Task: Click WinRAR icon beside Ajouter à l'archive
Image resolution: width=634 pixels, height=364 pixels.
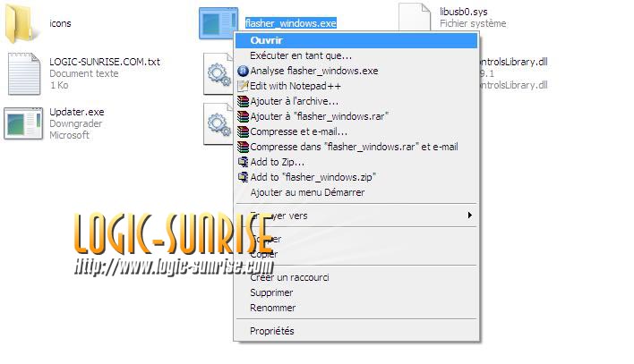Action: [243, 101]
